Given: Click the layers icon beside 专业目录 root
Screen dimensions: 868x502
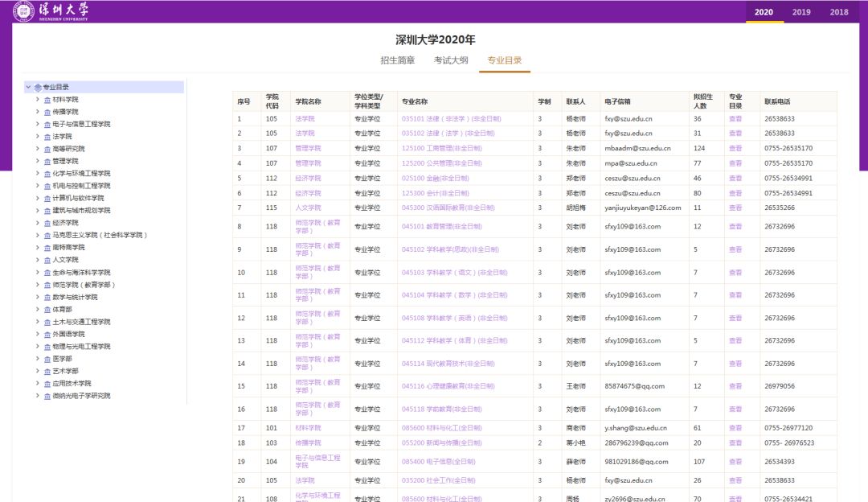Looking at the screenshot, I should point(38,87).
